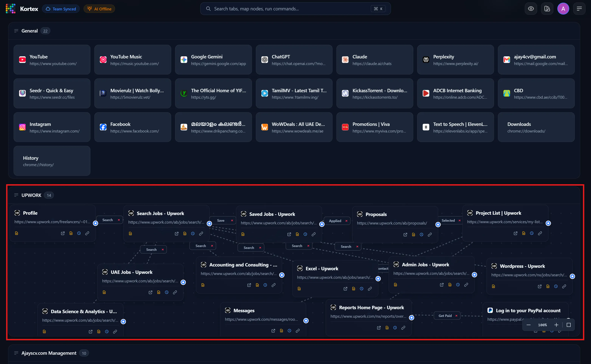This screenshot has height=364, width=591.
Task: Click the Get Paid edge label
Action: click(x=445, y=316)
